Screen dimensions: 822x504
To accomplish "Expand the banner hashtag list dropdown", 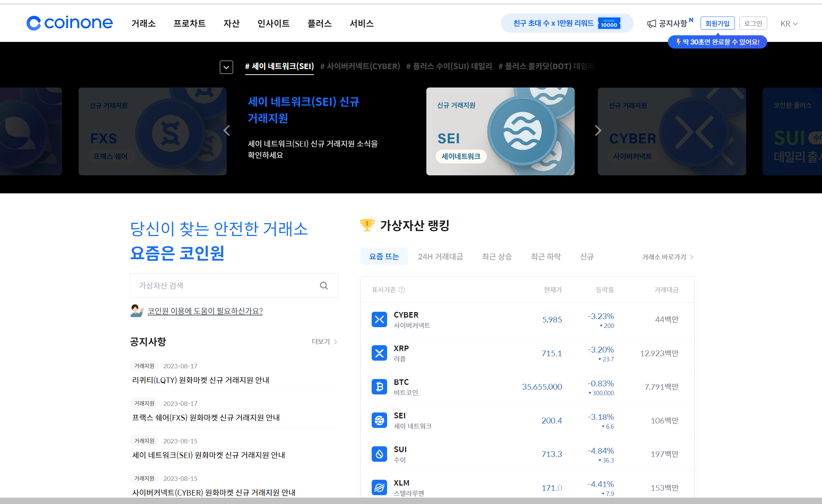I will coord(226,67).
